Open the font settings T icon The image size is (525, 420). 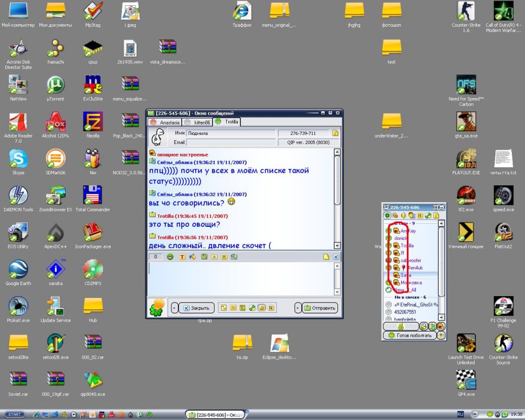point(182,257)
